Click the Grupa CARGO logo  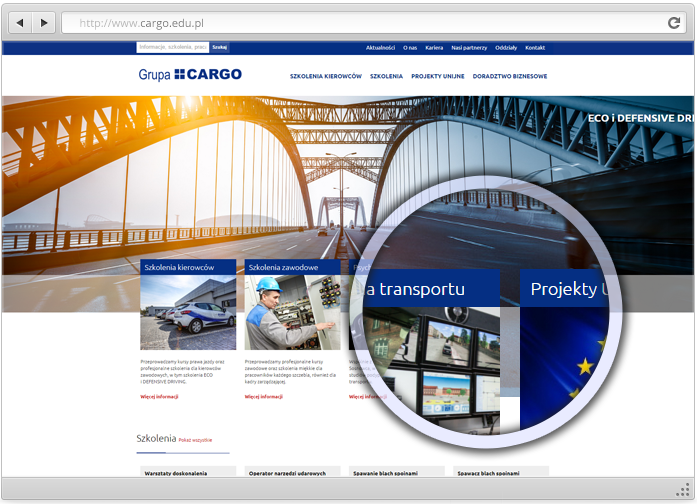(x=190, y=74)
